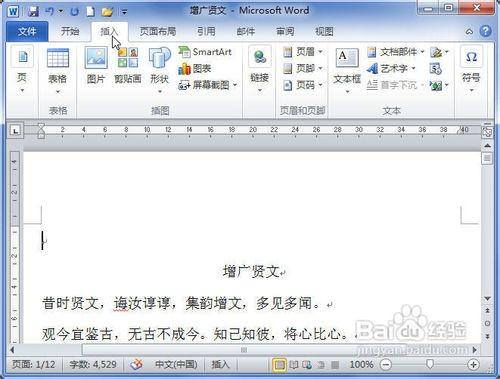The height and width of the screenshot is (379, 500).
Task: Click the Save icon in quick access toolbar
Action: point(33,12)
